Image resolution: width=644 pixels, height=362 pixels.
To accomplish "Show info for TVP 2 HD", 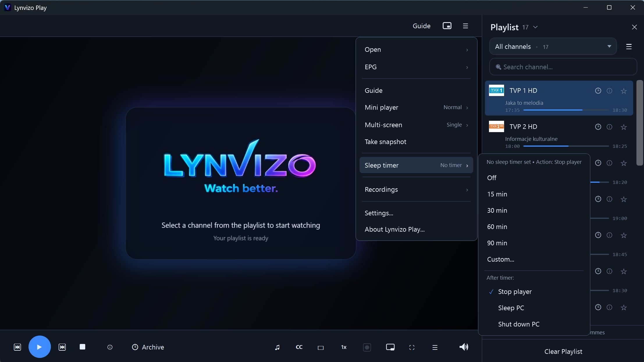I will click(x=609, y=127).
